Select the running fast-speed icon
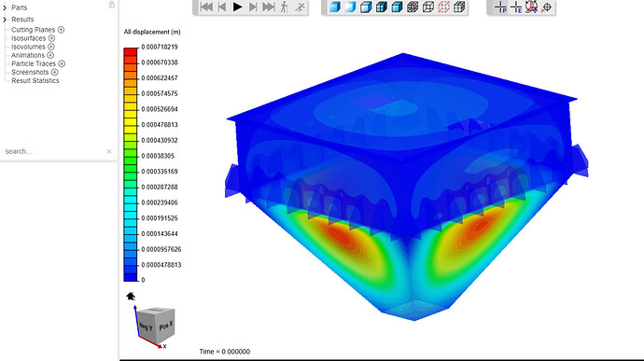This screenshot has width=644, height=361. (301, 7)
